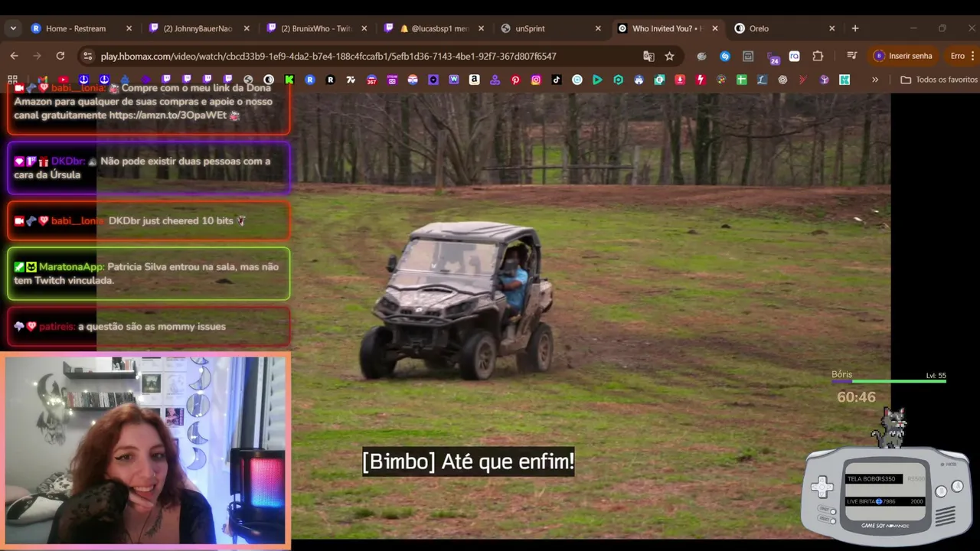Click patireis username in chat
The height and width of the screenshot is (551, 980).
[57, 327]
